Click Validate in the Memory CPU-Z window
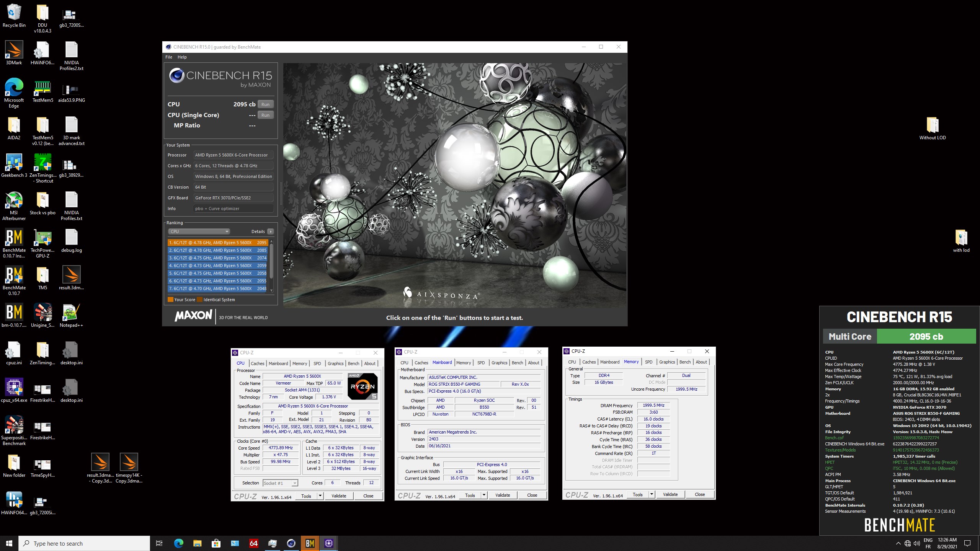 coord(670,494)
